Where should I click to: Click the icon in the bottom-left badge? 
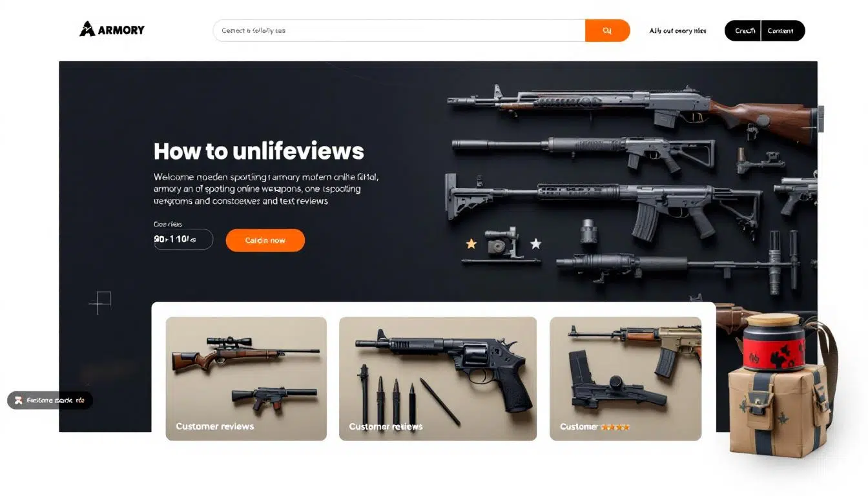(x=19, y=400)
